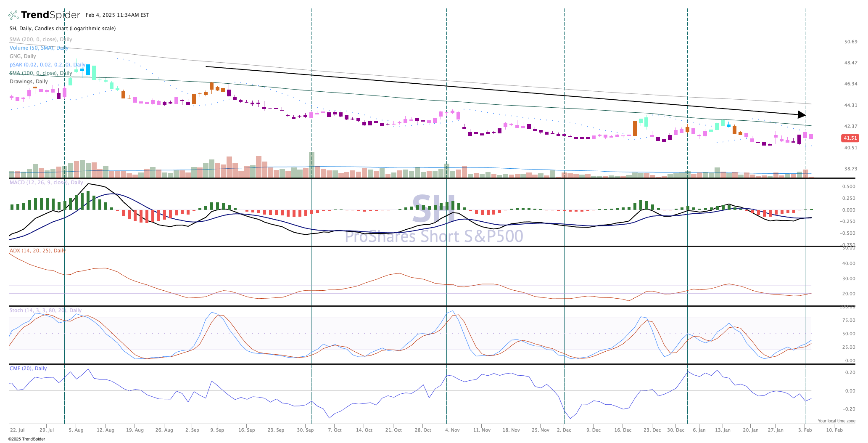Click the "Your local time zone" text
This screenshot has height=443, width=868.
click(836, 421)
